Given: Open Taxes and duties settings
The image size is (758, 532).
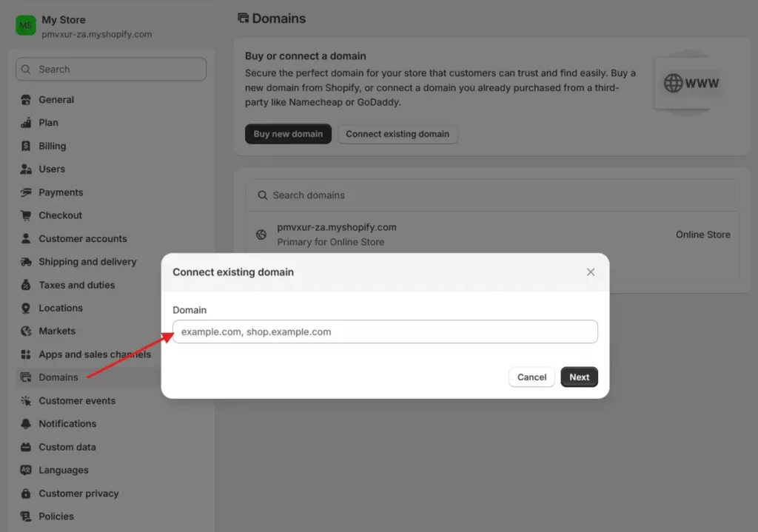Looking at the screenshot, I should [x=77, y=285].
